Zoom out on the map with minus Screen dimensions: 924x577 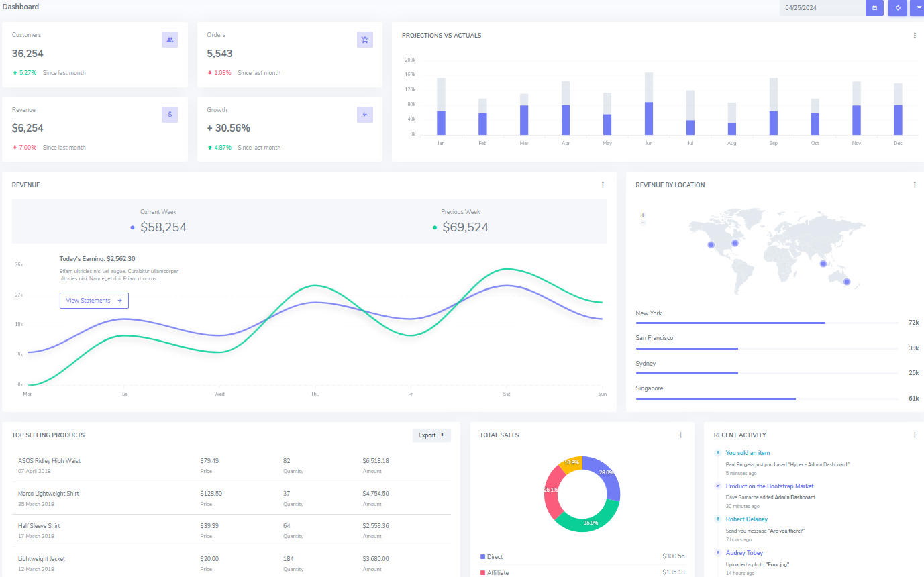pos(643,223)
